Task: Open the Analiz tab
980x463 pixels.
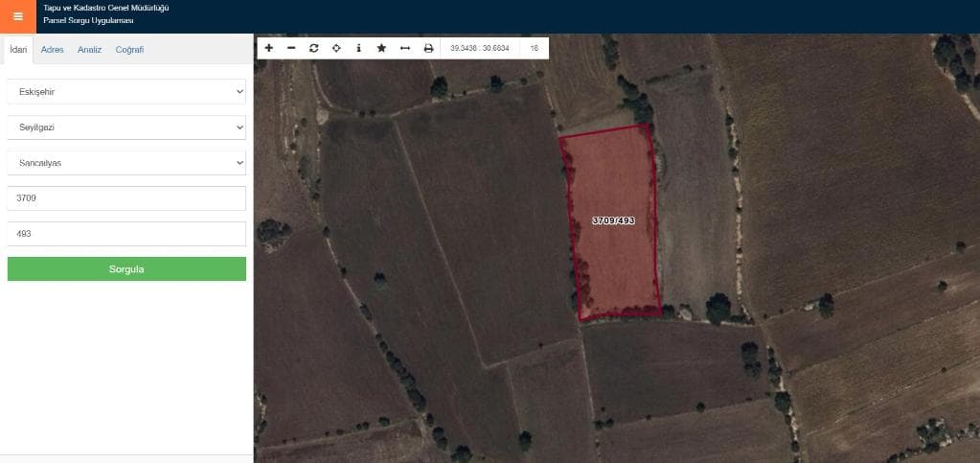Action: [89, 50]
